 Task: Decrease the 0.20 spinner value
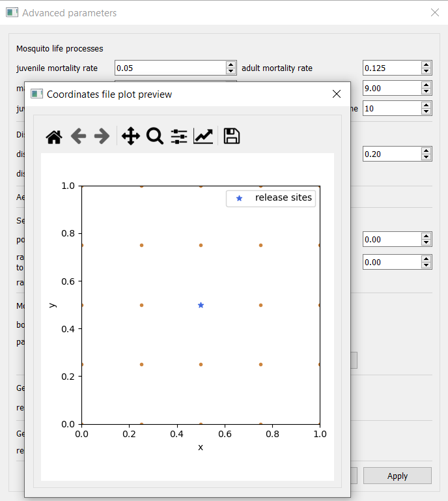[426, 157]
